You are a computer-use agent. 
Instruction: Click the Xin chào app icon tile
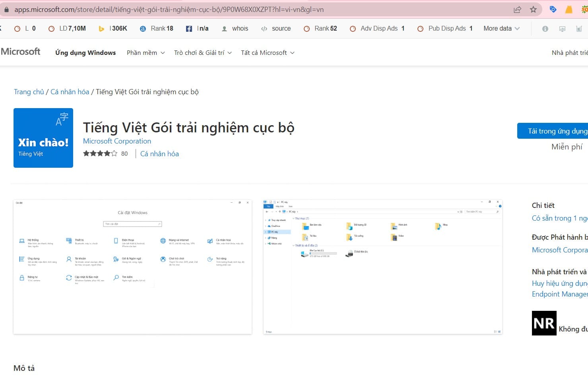point(43,138)
